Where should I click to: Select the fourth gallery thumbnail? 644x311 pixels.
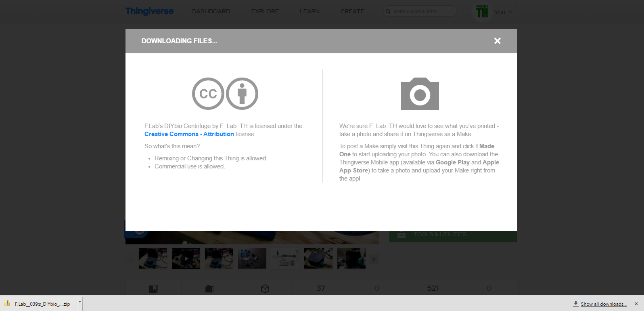tap(252, 258)
